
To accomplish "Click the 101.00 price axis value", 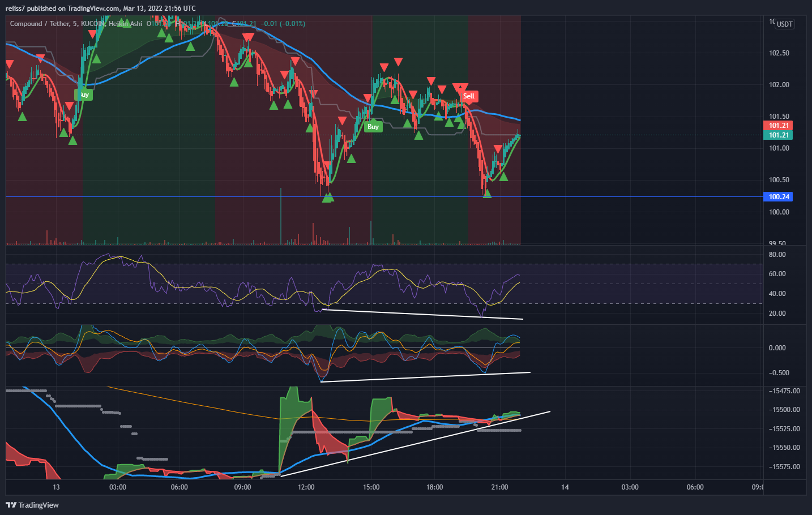I will pos(779,148).
